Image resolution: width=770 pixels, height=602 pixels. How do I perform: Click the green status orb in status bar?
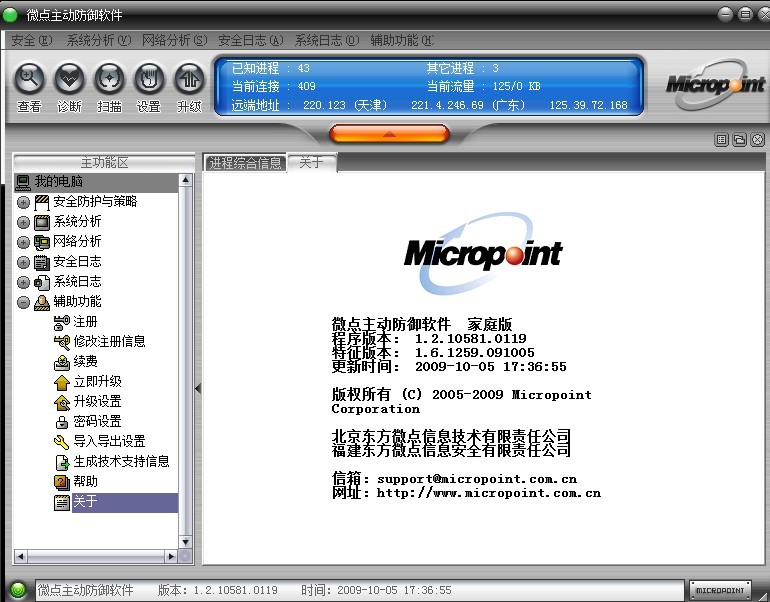point(18,590)
